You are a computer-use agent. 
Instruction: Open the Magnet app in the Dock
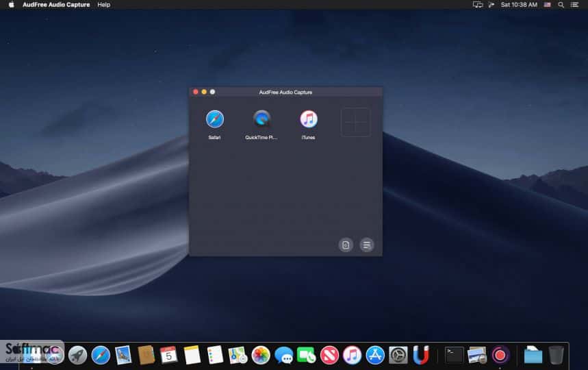point(421,355)
